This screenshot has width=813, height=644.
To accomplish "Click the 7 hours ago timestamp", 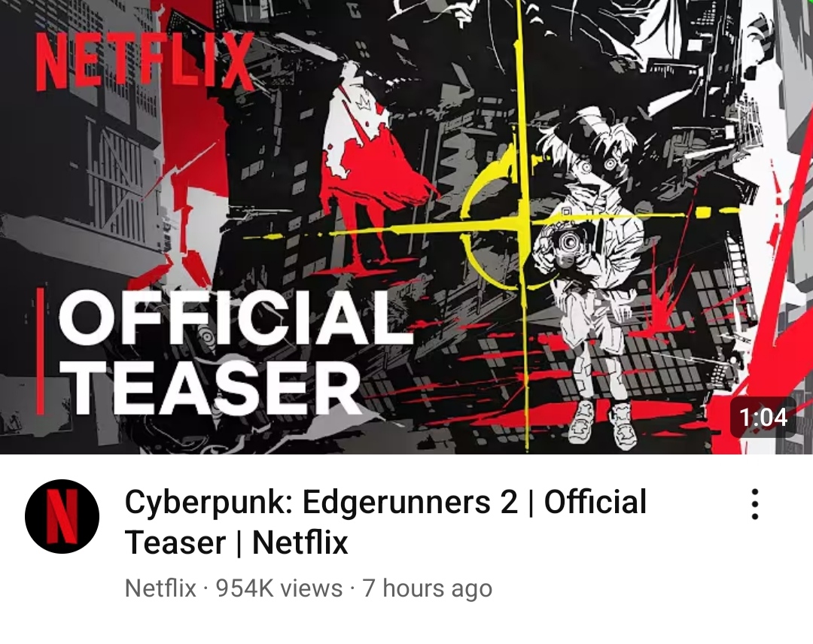I will coord(428,588).
